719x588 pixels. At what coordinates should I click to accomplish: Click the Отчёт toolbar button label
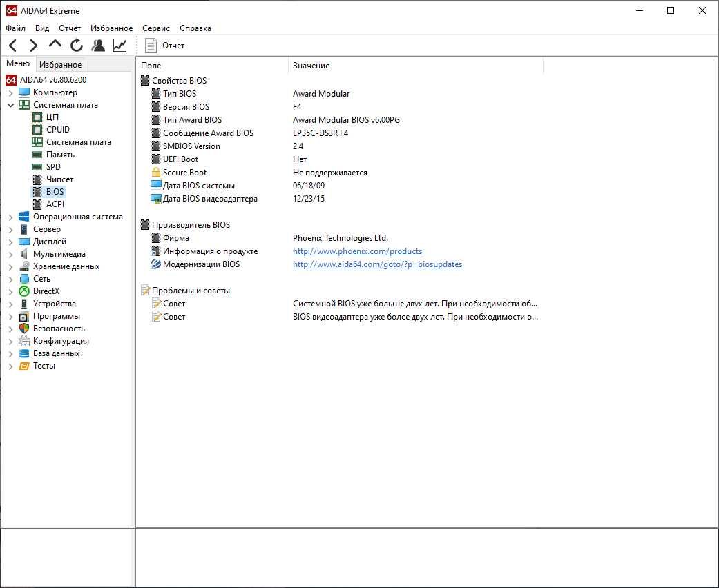pyautogui.click(x=173, y=46)
